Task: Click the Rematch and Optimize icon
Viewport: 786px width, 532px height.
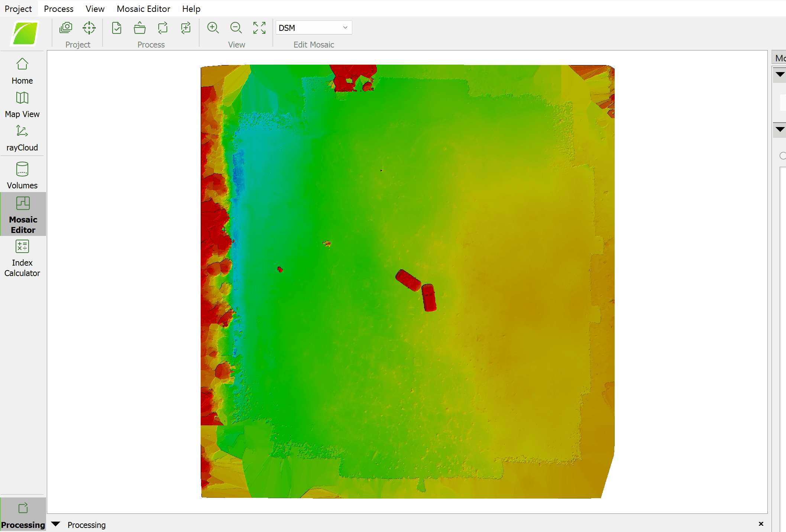Action: pos(186,28)
